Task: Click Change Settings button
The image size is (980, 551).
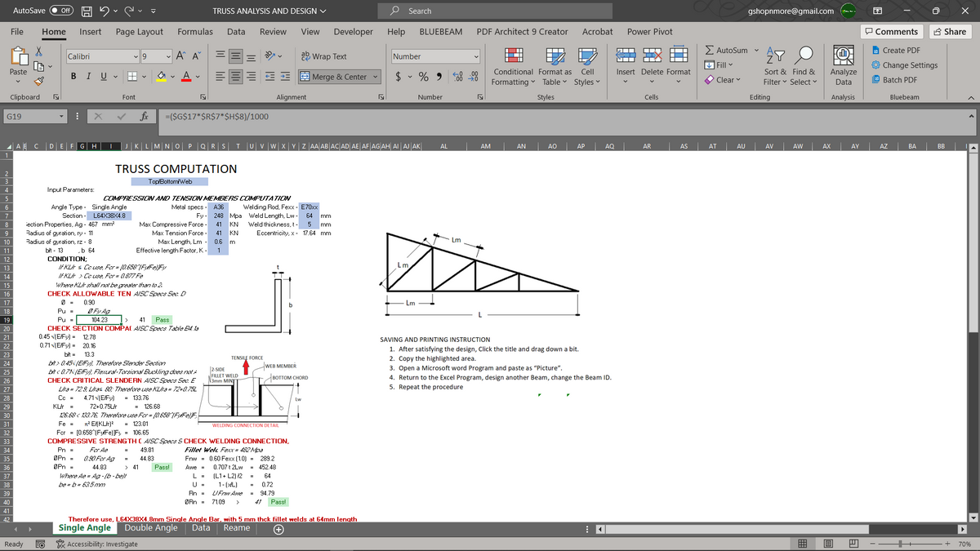Action: 904,65
